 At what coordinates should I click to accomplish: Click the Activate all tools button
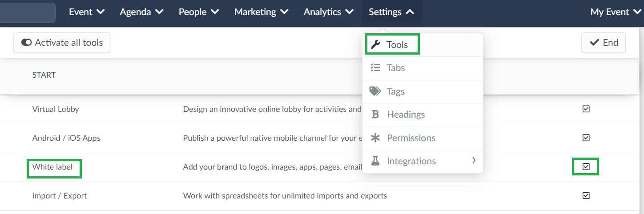pyautogui.click(x=62, y=43)
